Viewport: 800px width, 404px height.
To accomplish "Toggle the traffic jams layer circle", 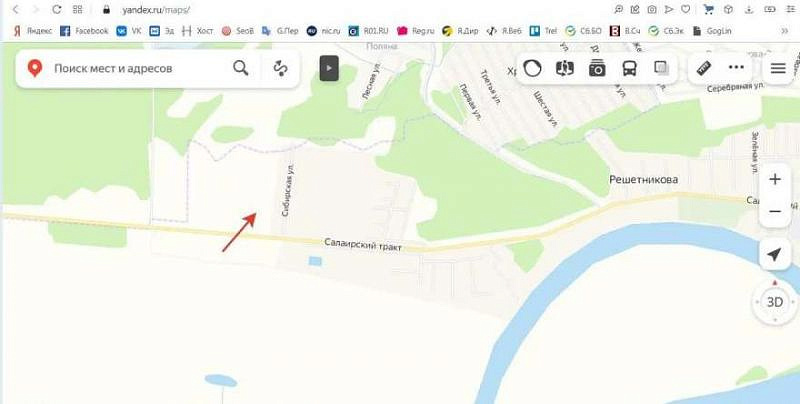I will pyautogui.click(x=532, y=68).
